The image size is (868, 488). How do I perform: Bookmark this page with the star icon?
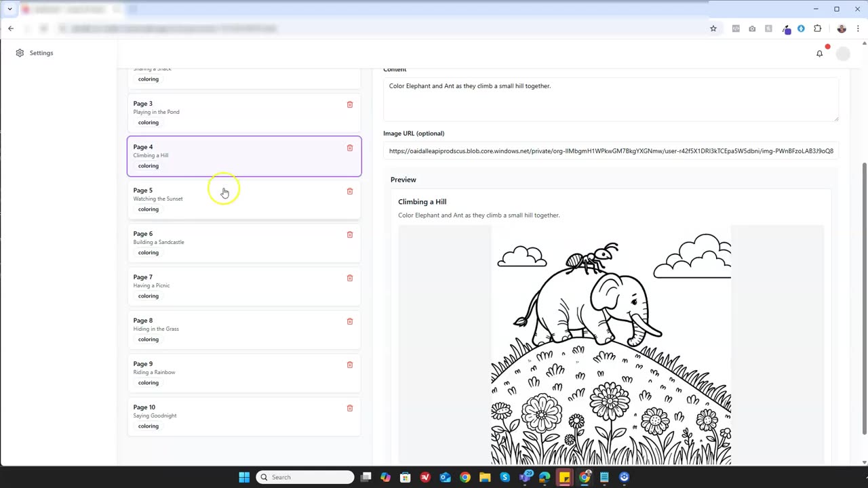coord(713,28)
